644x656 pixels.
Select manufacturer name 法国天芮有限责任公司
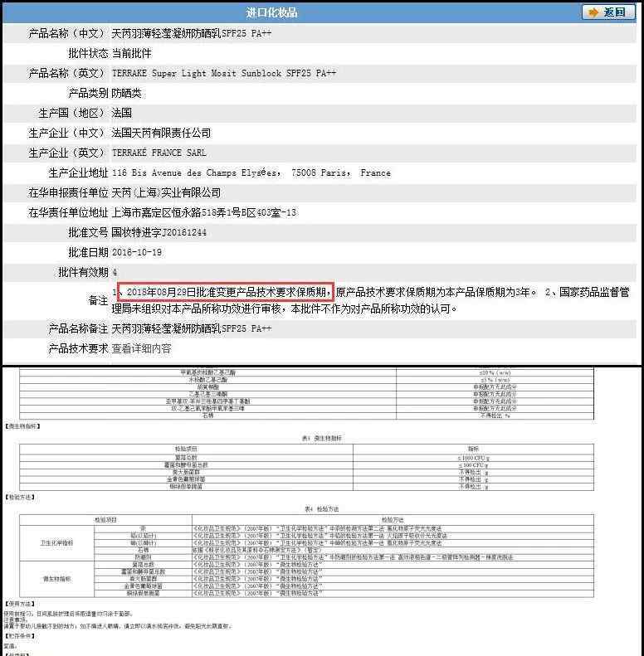[x=162, y=133]
